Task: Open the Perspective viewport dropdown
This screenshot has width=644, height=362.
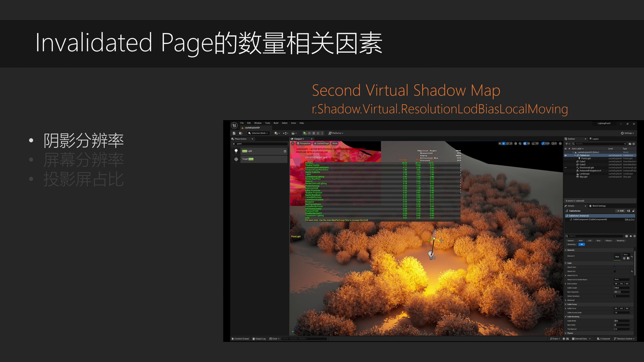Action: [304, 143]
